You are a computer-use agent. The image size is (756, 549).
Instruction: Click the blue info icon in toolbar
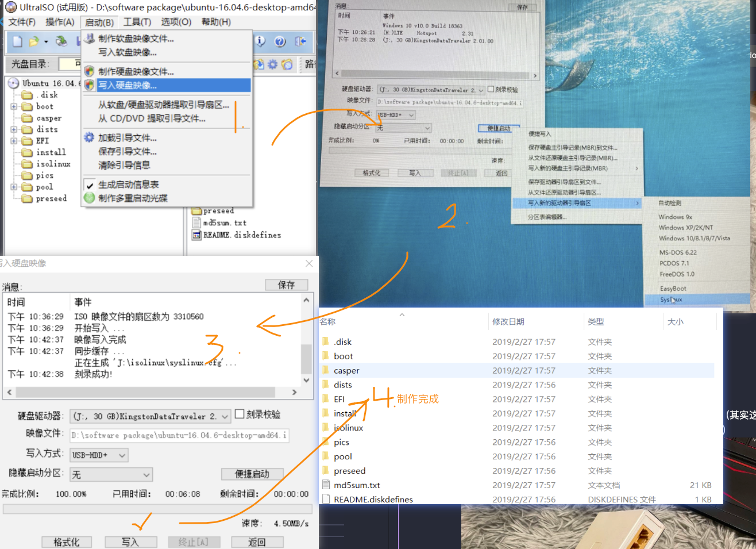(260, 41)
